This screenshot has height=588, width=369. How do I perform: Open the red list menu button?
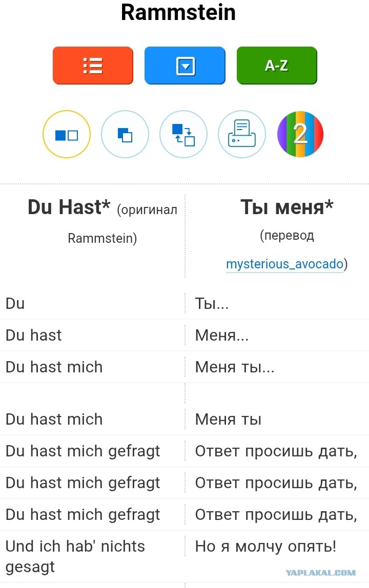pyautogui.click(x=93, y=66)
